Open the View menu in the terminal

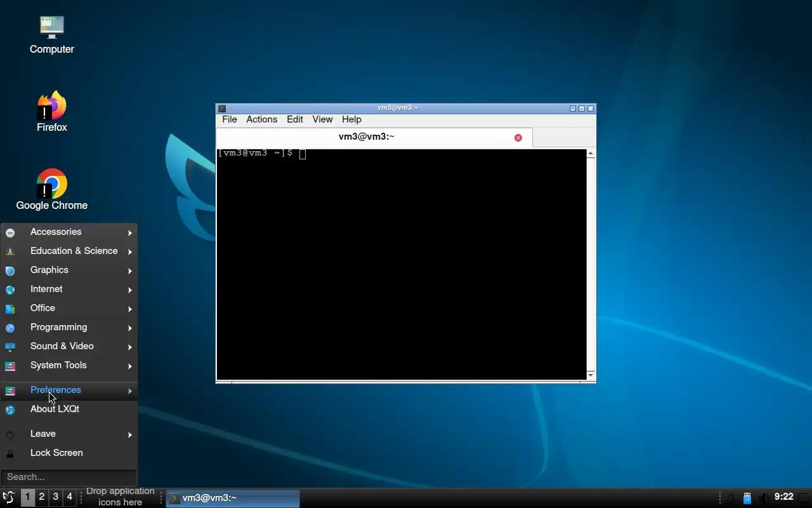point(322,119)
